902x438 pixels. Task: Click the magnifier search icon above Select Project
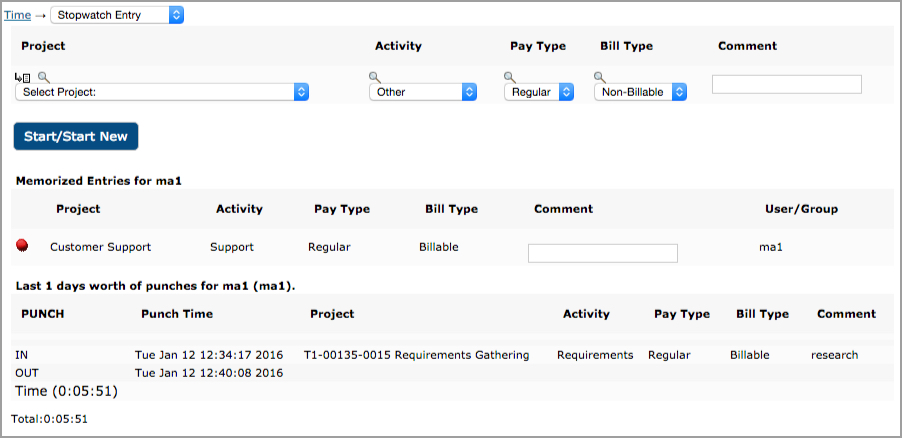tap(44, 77)
